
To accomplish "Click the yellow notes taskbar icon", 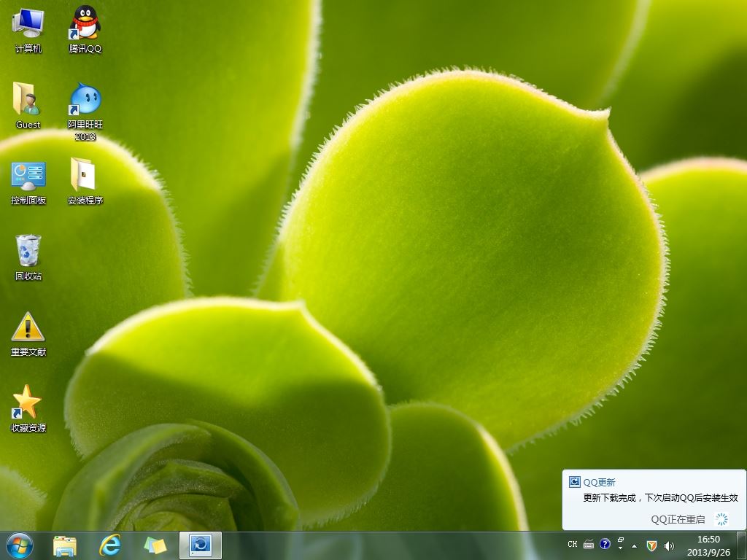I will (155, 545).
